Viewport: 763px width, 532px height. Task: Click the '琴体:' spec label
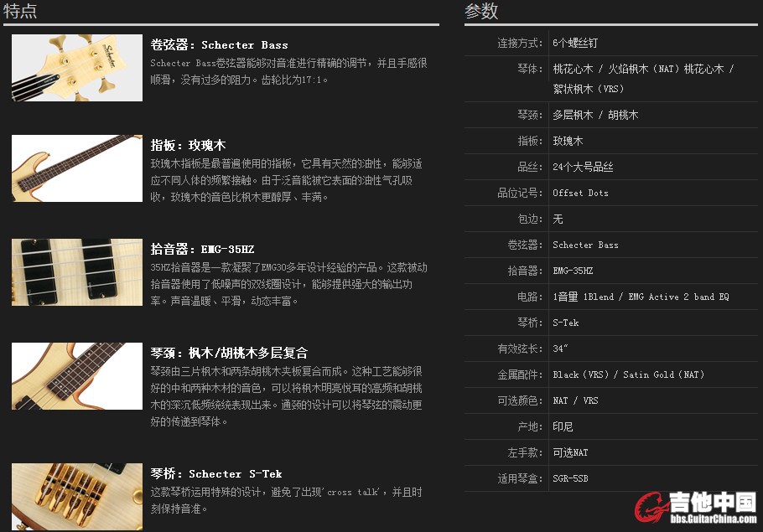[530, 69]
